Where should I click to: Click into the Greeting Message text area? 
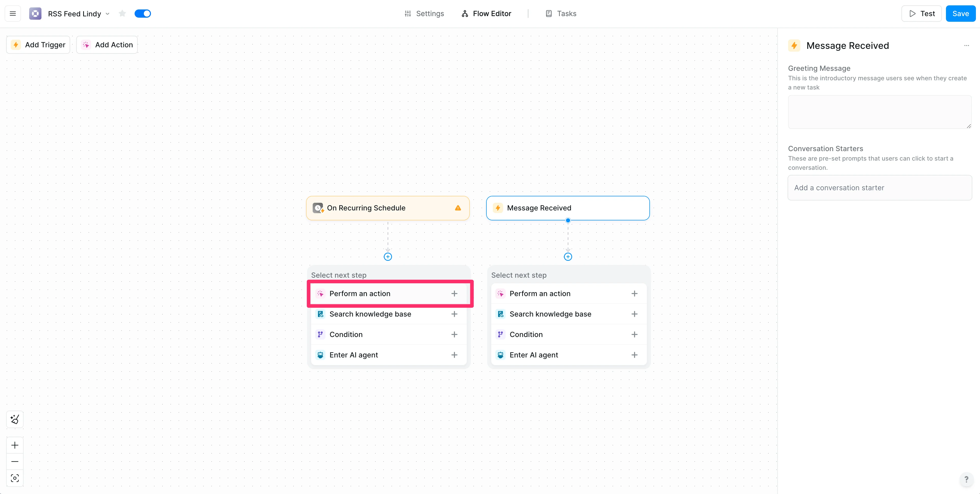pos(879,112)
